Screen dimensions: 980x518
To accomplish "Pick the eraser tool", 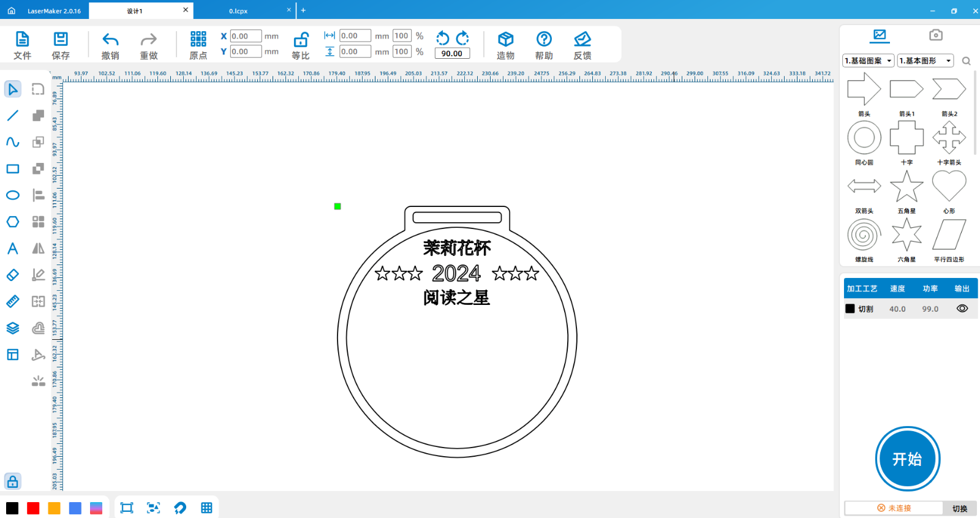I will pyautogui.click(x=13, y=275).
